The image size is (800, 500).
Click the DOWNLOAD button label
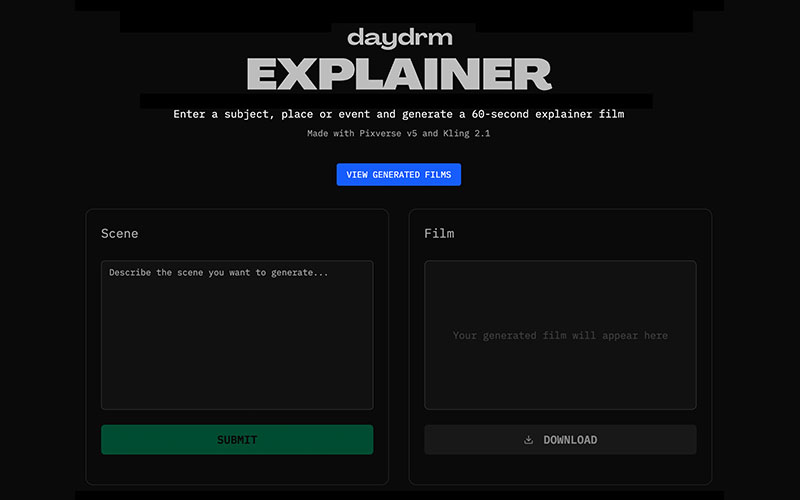coord(570,440)
